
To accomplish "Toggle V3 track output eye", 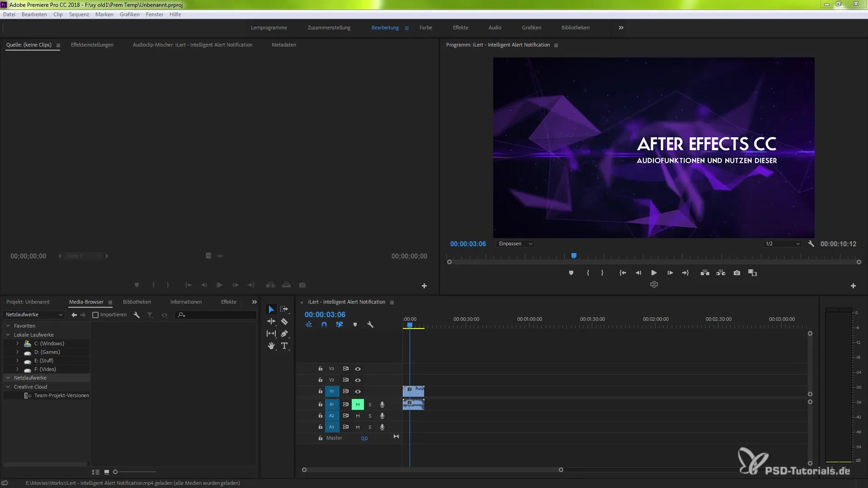I will pos(358,369).
